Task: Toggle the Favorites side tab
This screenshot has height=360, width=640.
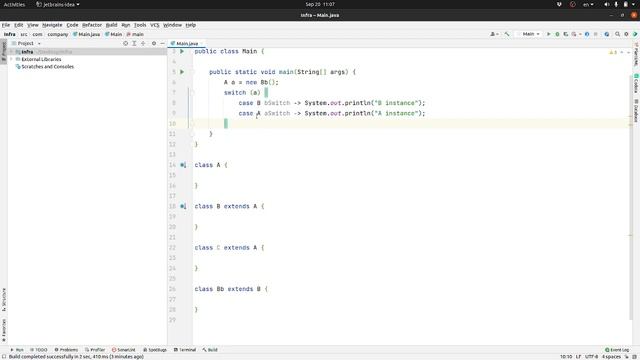Action: [x=4, y=330]
